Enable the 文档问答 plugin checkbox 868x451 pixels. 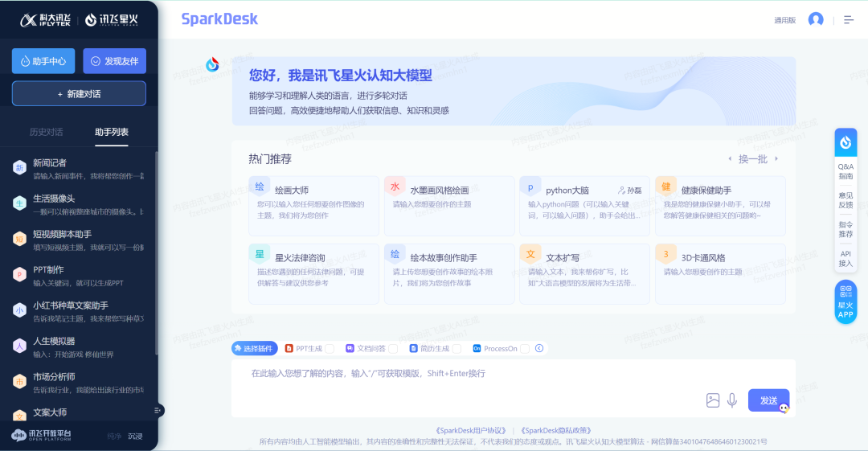click(393, 349)
